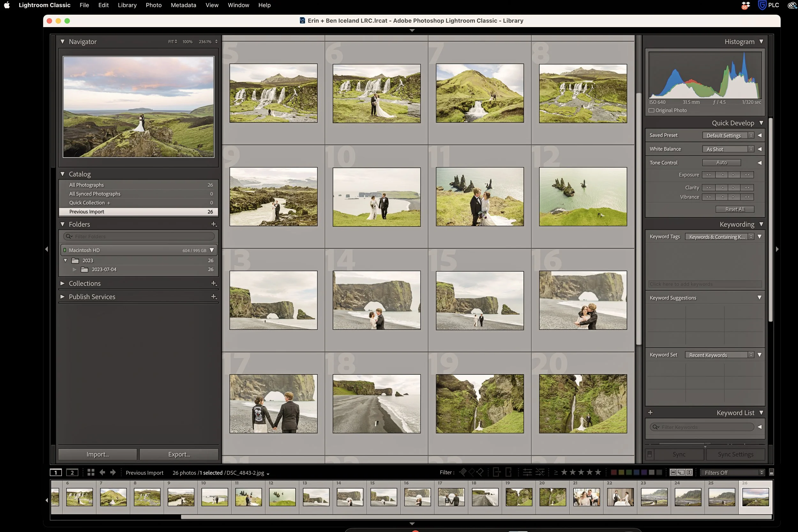This screenshot has width=798, height=532.
Task: Click the plus icon in the Folders header
Action: coord(214,224)
